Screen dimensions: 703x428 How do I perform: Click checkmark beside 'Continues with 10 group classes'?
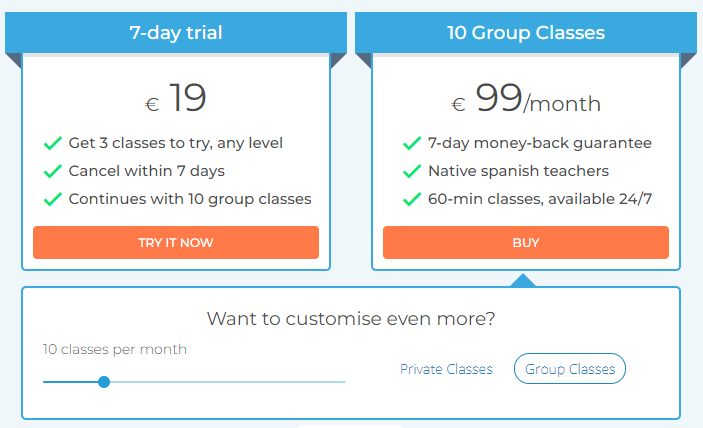(54, 199)
